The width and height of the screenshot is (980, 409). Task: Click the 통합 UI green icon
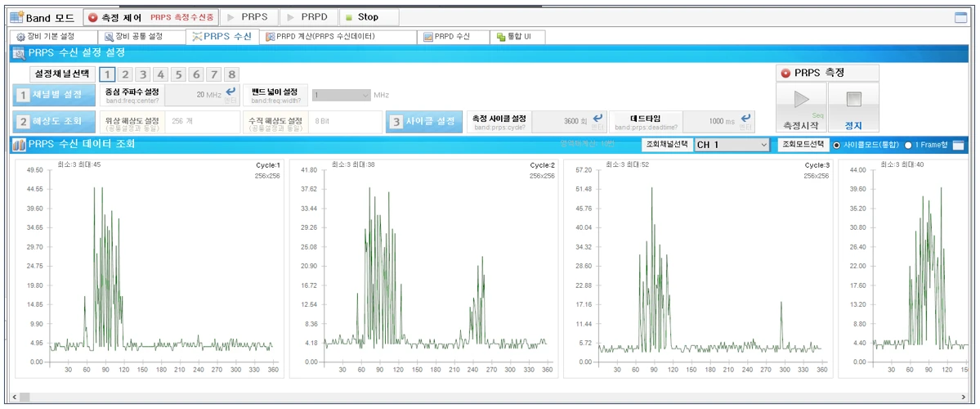click(x=500, y=37)
